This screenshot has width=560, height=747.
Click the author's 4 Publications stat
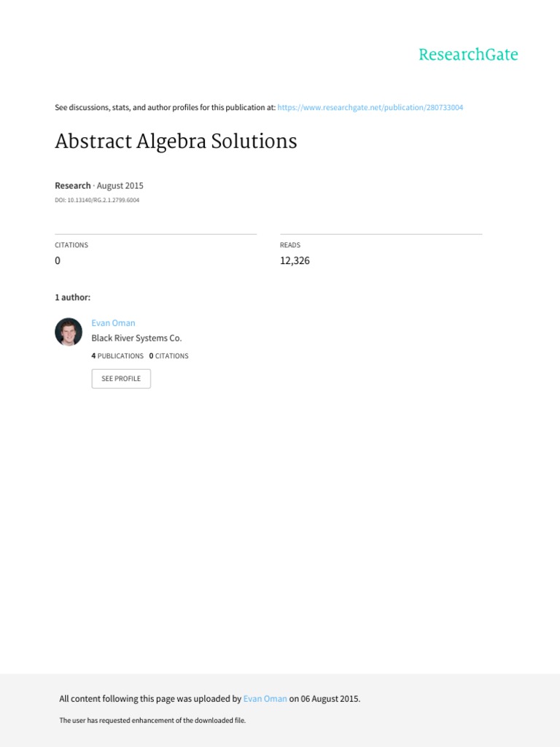point(117,356)
